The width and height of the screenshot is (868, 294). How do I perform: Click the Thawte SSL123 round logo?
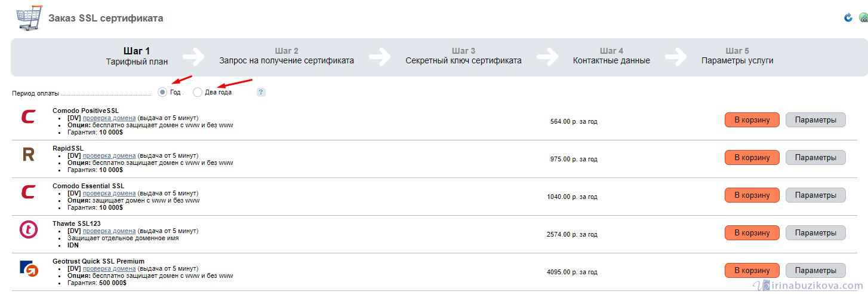(28, 229)
